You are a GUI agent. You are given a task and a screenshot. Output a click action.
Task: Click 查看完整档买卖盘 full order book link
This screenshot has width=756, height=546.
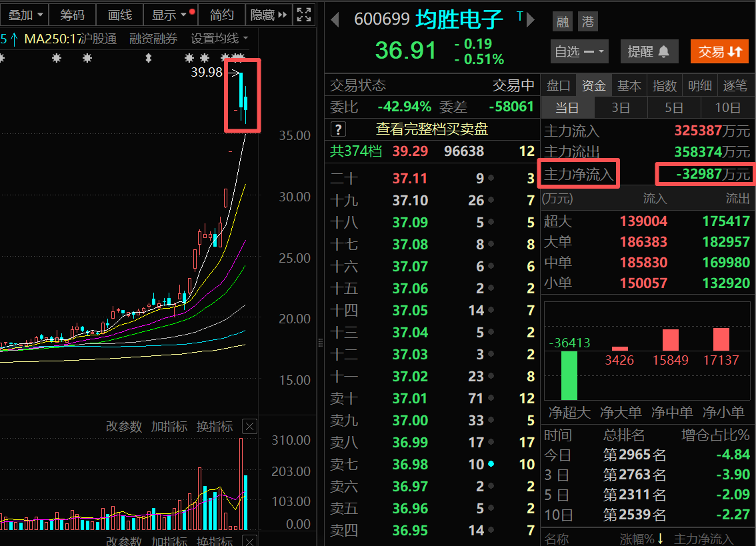coord(431,129)
